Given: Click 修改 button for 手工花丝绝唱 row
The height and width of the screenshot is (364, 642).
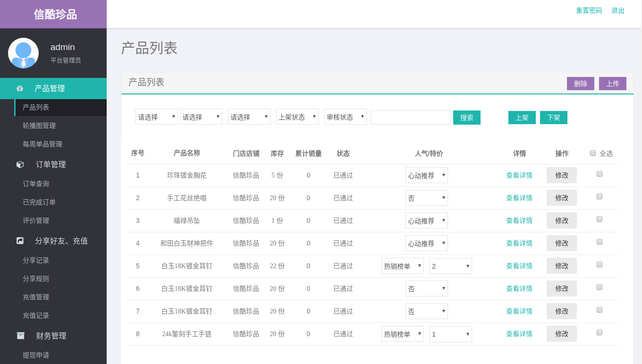Looking at the screenshot, I should tap(561, 198).
